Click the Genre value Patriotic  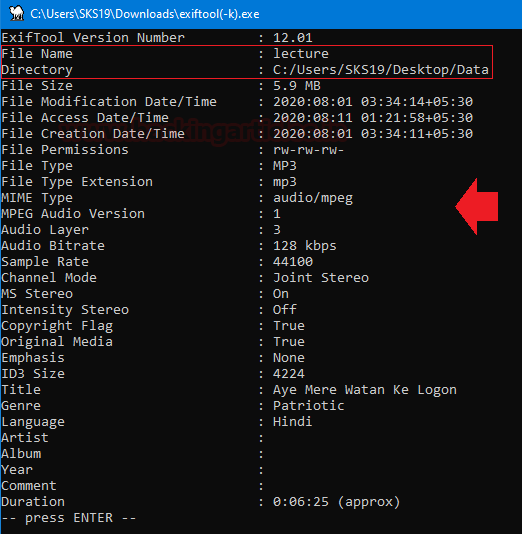[309, 406]
